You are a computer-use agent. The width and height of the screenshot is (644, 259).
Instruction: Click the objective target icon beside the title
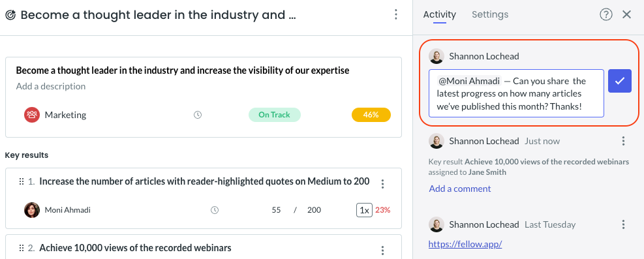(10, 15)
